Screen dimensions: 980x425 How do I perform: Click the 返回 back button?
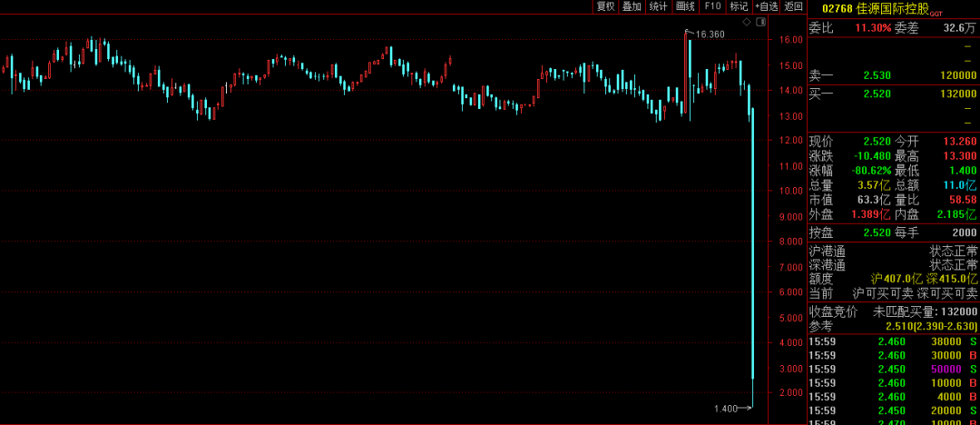(793, 7)
